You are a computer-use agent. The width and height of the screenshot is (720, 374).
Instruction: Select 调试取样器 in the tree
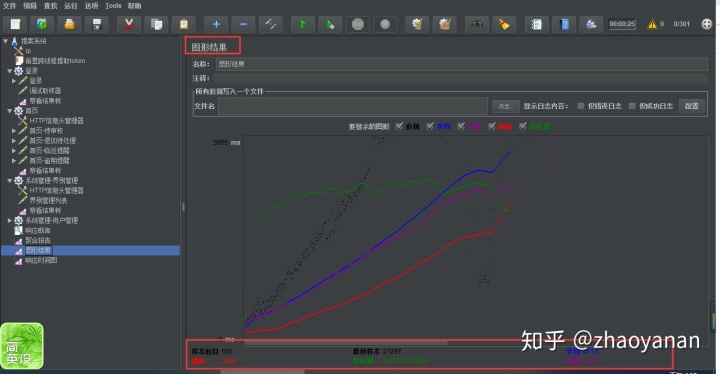pos(45,91)
